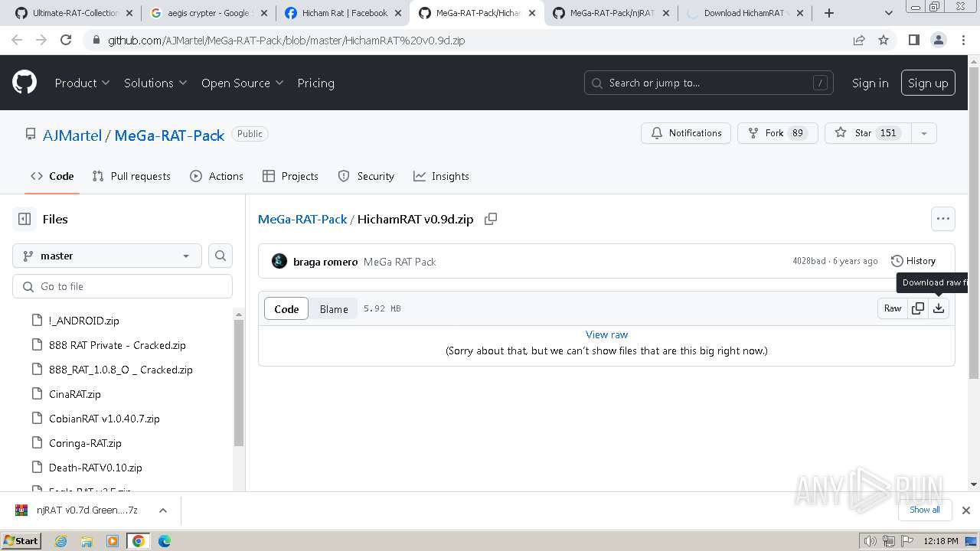Image resolution: width=980 pixels, height=551 pixels.
Task: Open commit 4028bad link
Action: (x=808, y=261)
